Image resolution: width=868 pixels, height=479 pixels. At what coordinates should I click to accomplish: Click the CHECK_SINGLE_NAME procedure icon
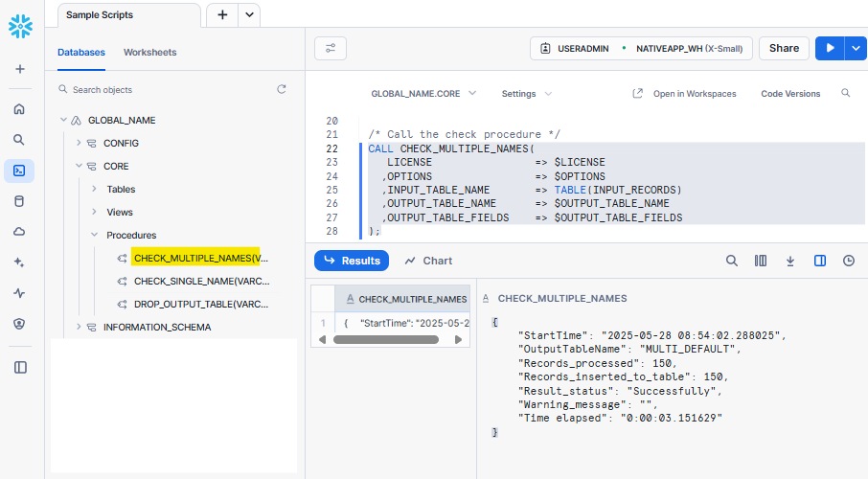click(x=122, y=282)
